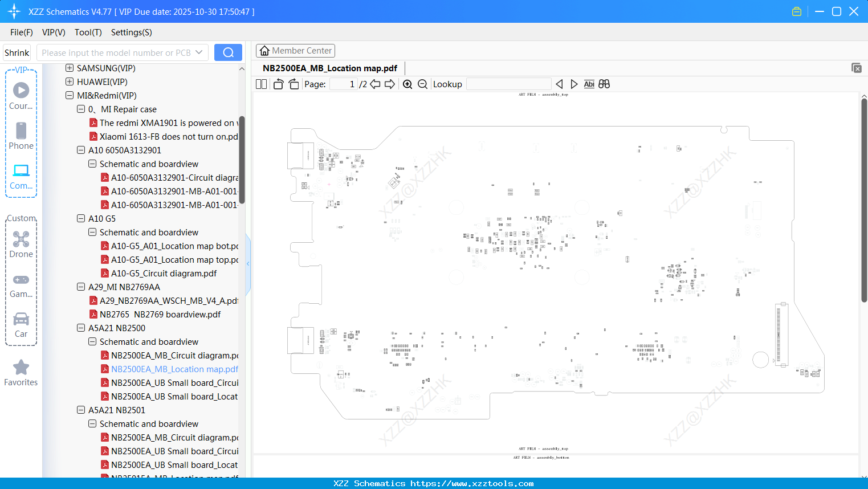This screenshot has width=868, height=489.
Task: Collapse the A10 G5 node
Action: point(81,219)
